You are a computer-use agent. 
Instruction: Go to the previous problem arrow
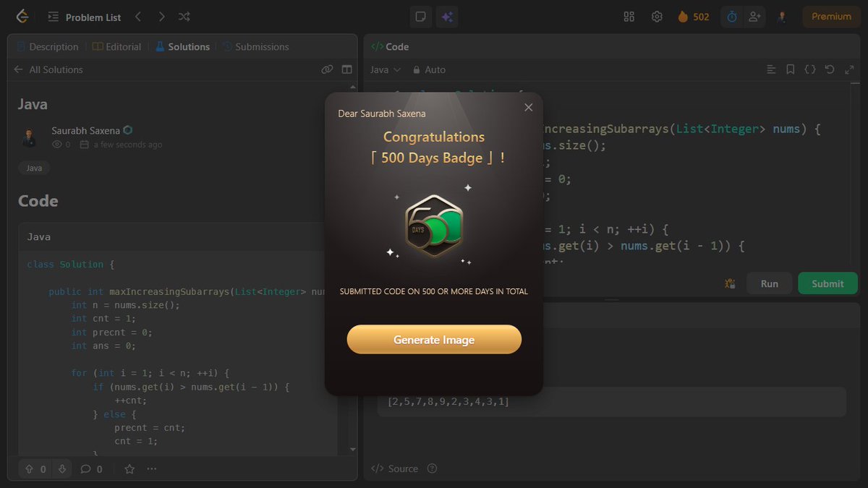(138, 17)
